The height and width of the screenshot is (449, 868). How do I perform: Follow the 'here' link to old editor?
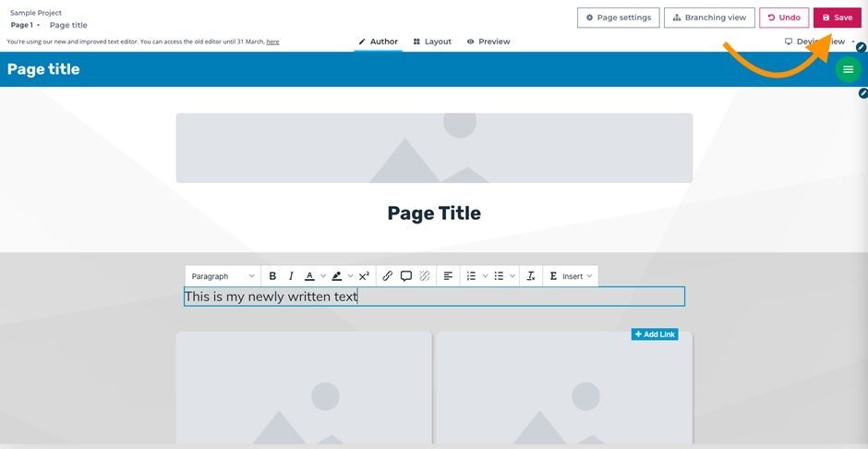pos(272,42)
